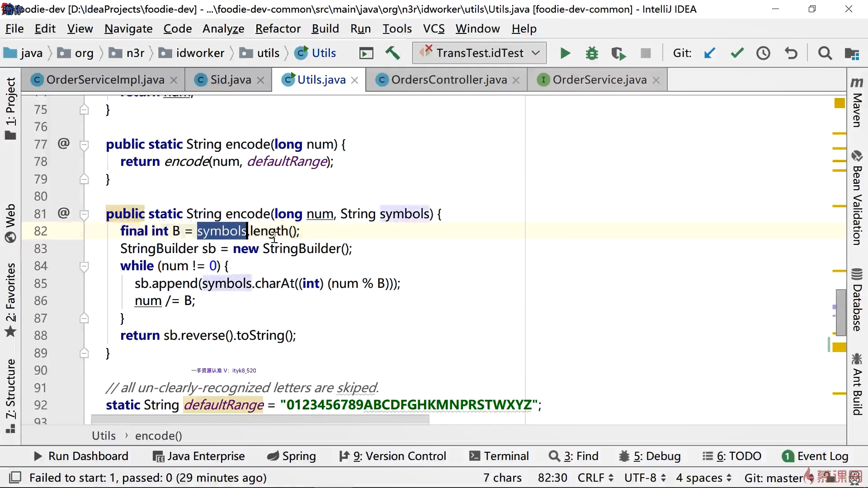Open TransTest.idTest run configuration dropdown
The image size is (868, 488).
pos(479,53)
